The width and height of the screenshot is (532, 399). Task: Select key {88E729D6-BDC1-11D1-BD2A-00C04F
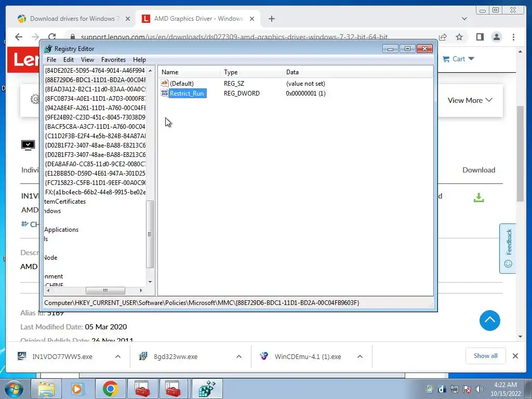coord(95,79)
